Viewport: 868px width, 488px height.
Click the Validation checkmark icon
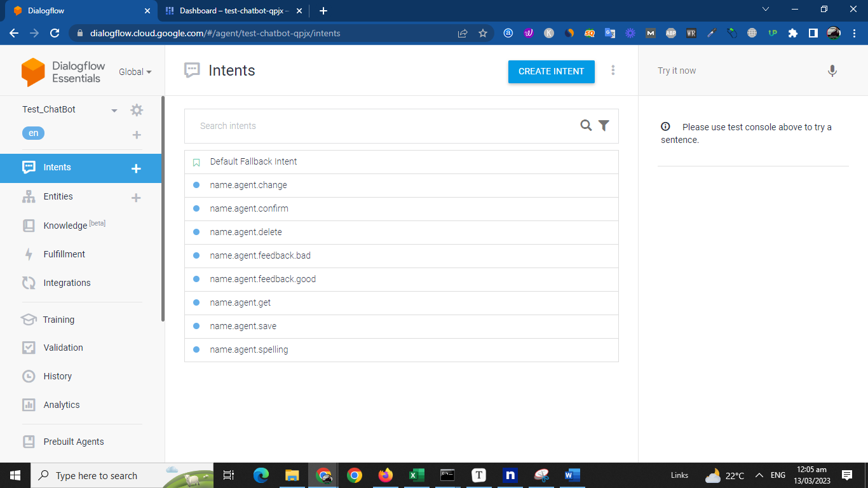click(29, 348)
